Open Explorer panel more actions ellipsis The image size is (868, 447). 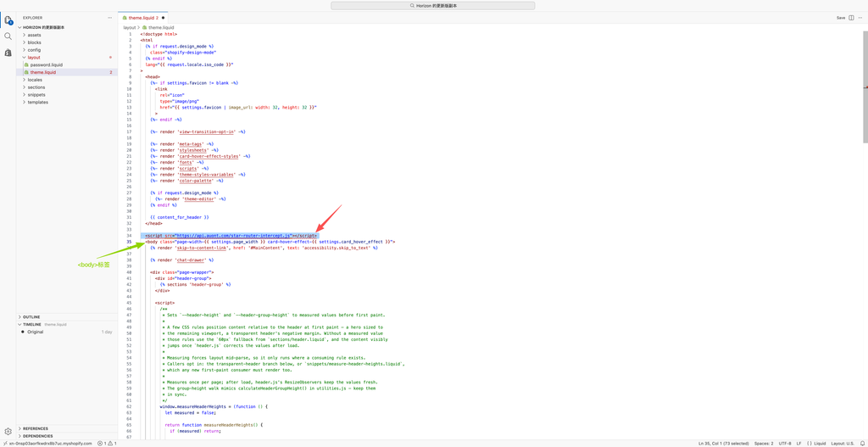(109, 18)
